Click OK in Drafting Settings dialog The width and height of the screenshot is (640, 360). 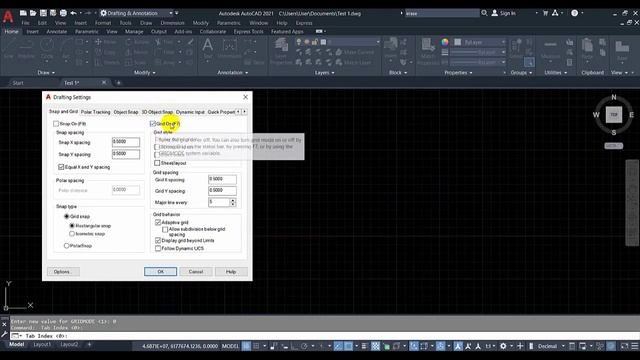point(160,271)
